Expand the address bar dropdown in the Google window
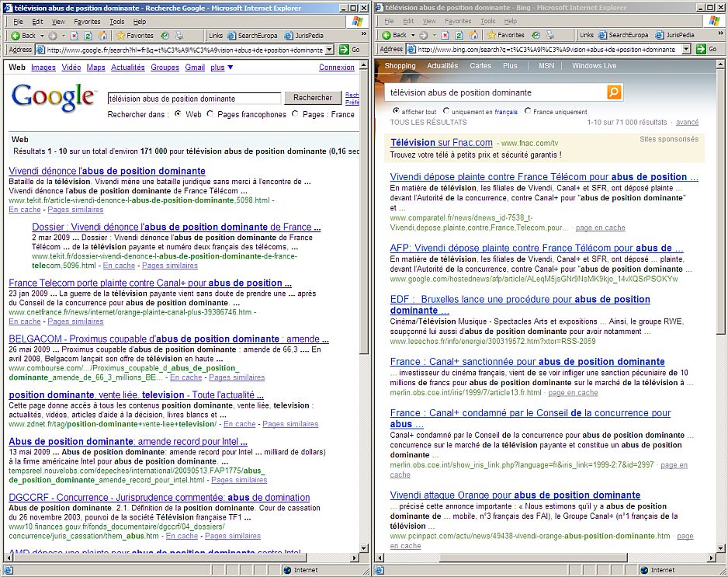 coord(329,50)
